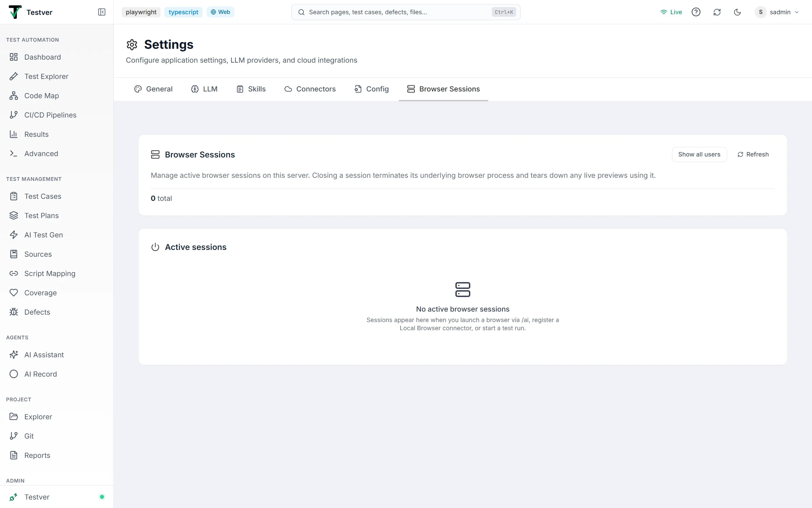Viewport: 812px width, 508px height.
Task: Open the Skills tab
Action: click(251, 89)
